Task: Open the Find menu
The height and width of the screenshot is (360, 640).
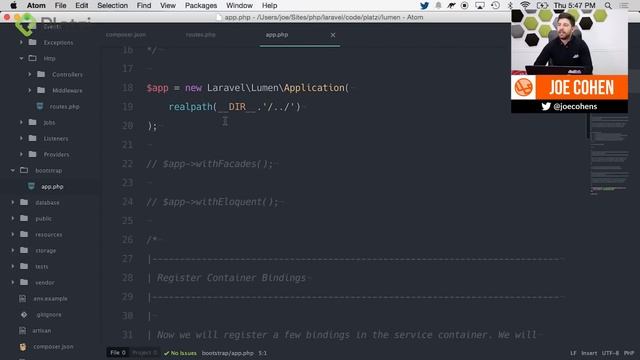Action: tap(144, 5)
